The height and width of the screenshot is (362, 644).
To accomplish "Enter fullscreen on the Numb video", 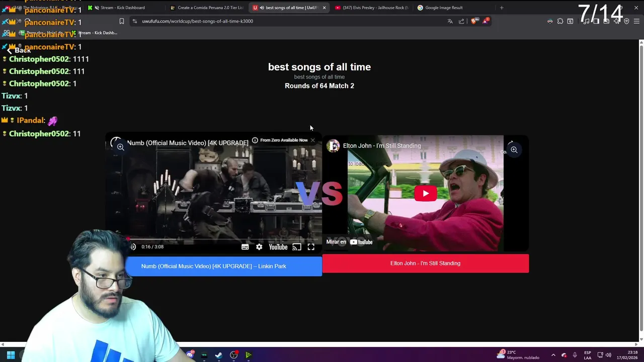I will tap(311, 247).
